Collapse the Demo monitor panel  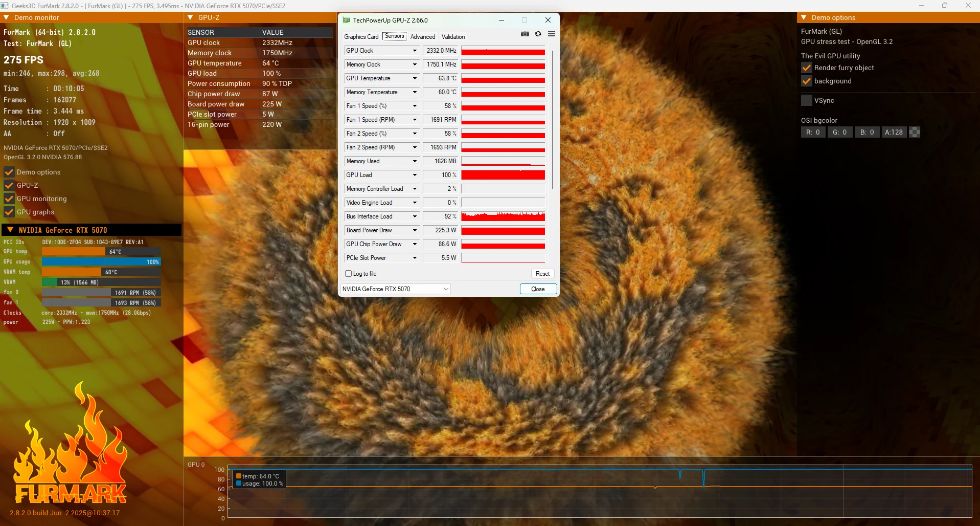click(x=7, y=17)
